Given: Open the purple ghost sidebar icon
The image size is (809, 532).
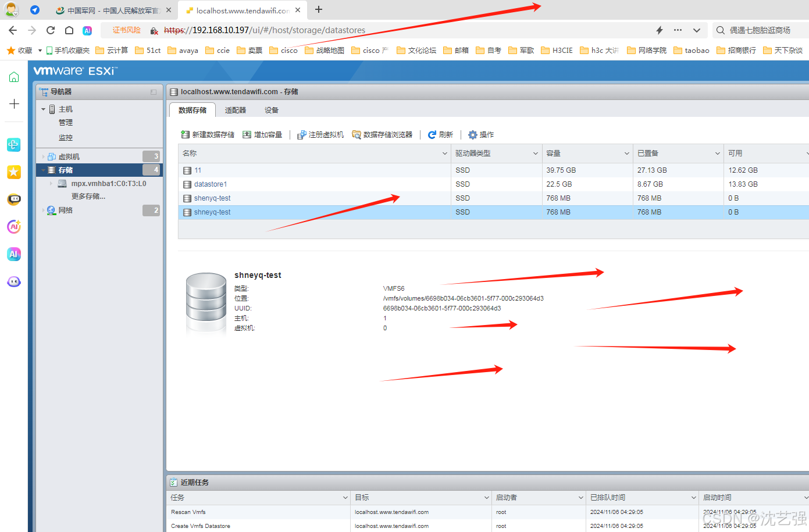Looking at the screenshot, I should tap(14, 281).
